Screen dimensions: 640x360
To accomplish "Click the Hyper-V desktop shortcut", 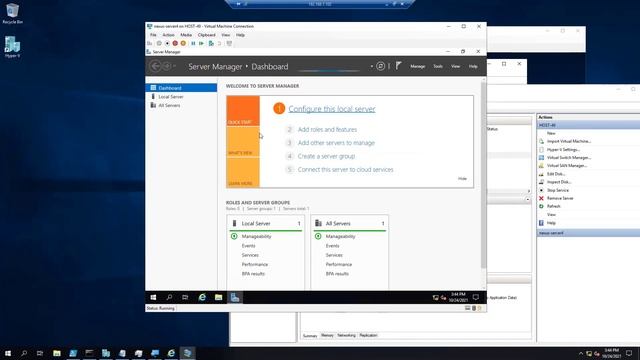I will pyautogui.click(x=12, y=47).
